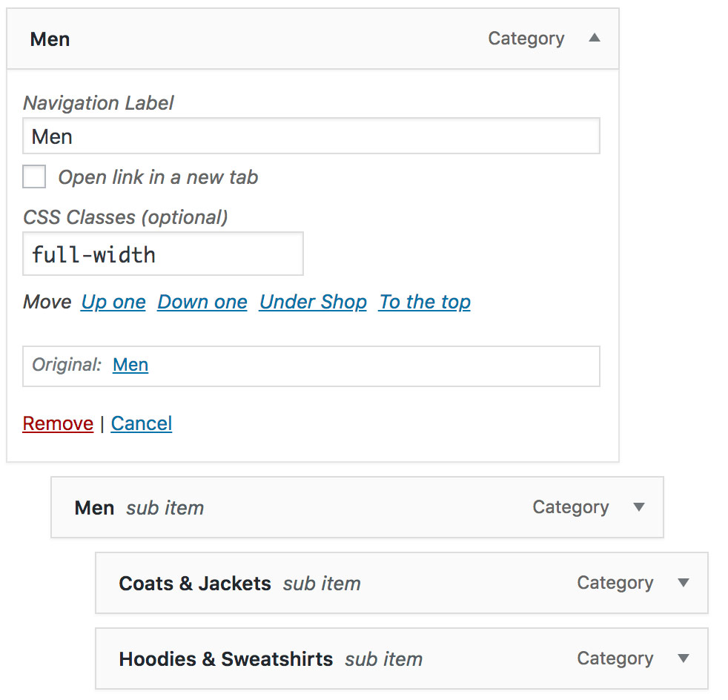Select the Men sub item bar
Image resolution: width=728 pixels, height=700 pixels.
click(x=357, y=507)
